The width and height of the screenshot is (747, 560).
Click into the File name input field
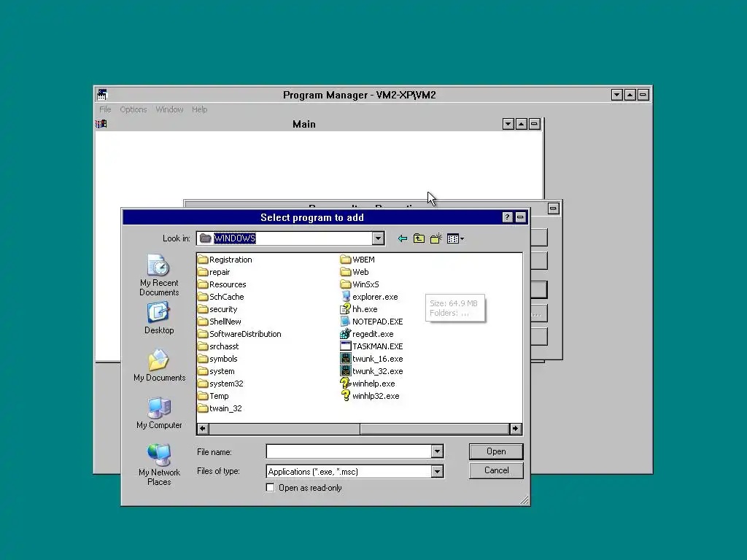coord(349,451)
